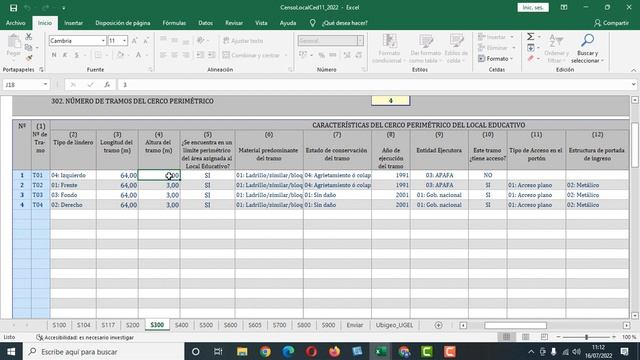
Task: Select the NO access cell in row T01
Action: tap(488, 175)
